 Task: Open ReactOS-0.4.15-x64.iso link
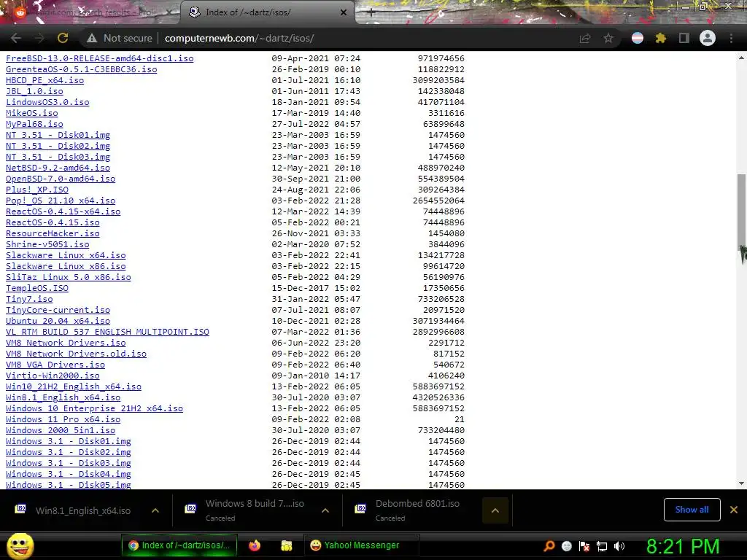pos(63,212)
